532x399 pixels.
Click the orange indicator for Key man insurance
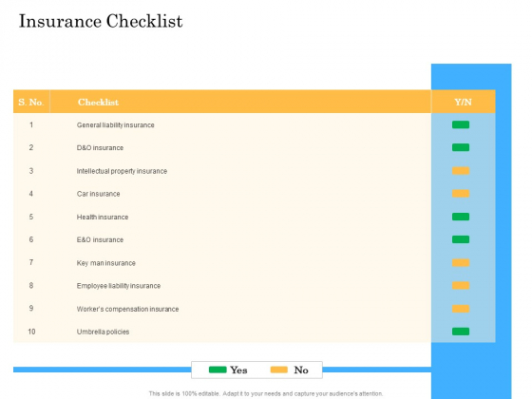(x=461, y=262)
